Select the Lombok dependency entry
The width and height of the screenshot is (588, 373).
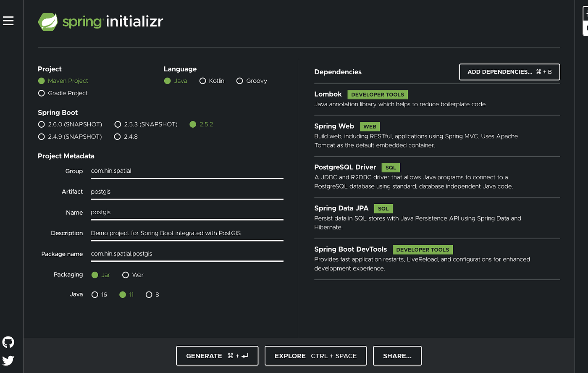(437, 99)
